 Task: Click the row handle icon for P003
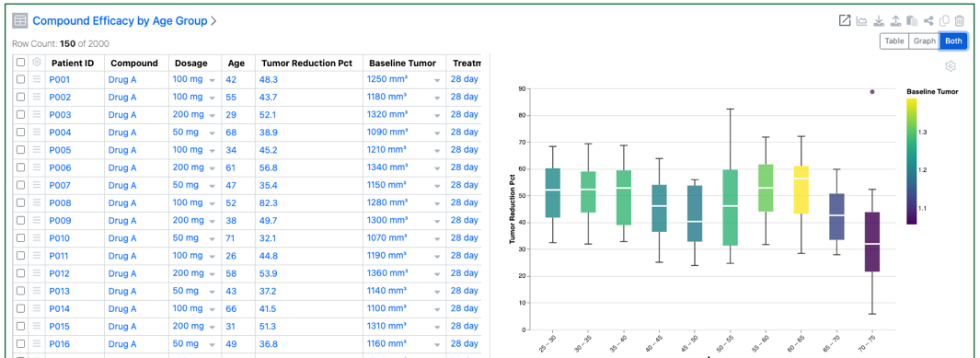click(37, 114)
